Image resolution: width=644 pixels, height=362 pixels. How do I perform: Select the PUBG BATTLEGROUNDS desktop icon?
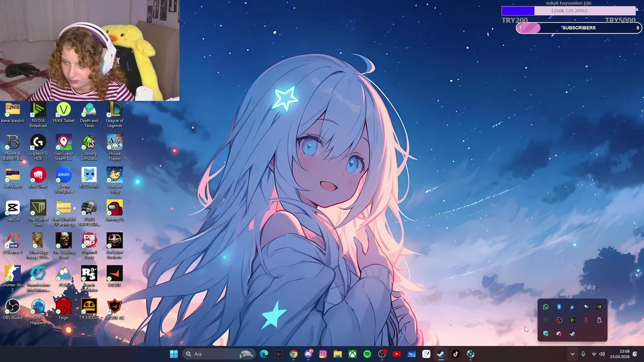point(89,214)
